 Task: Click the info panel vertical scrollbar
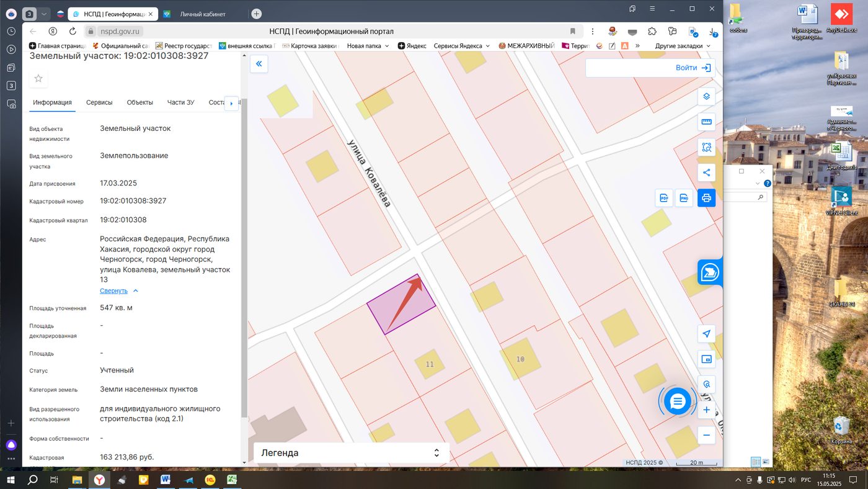pos(244,258)
